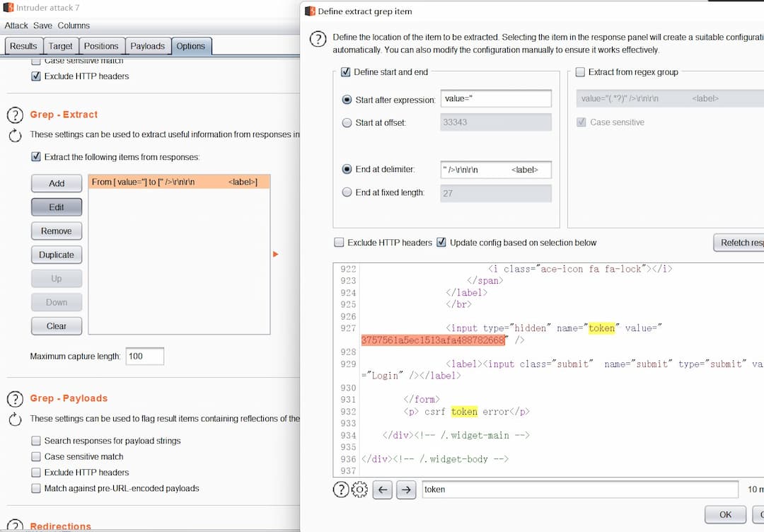Viewport: 764px width, 532px height.
Task: Click the Start after expression text field
Action: [495, 99]
